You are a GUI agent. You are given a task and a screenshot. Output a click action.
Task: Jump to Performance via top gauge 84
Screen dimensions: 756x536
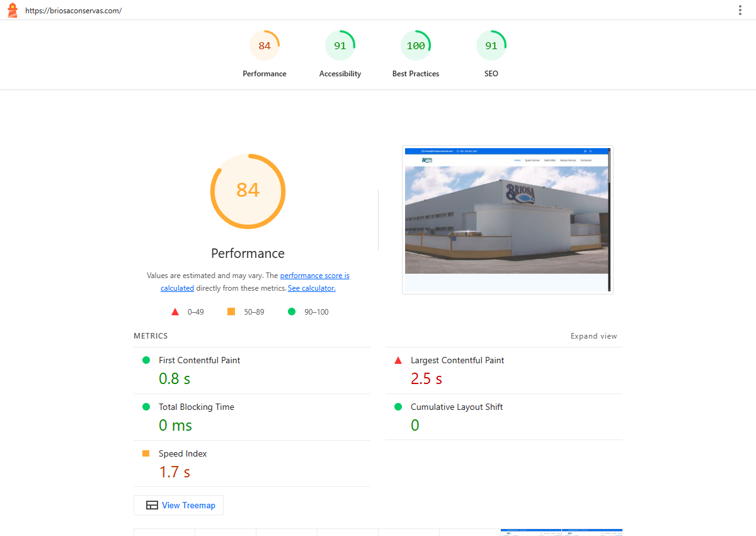[x=265, y=45]
